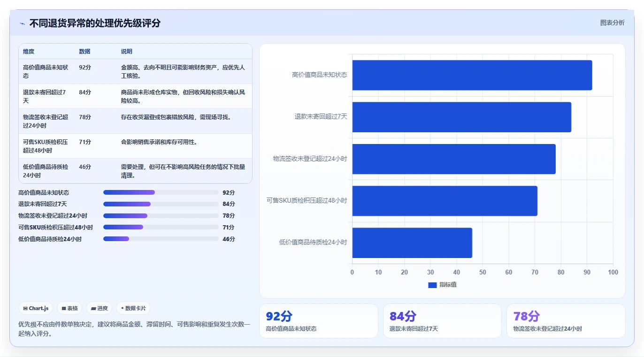Click table cell 物流签收未登记超过24小时
Screen dimensions: 644x357
coord(46,122)
